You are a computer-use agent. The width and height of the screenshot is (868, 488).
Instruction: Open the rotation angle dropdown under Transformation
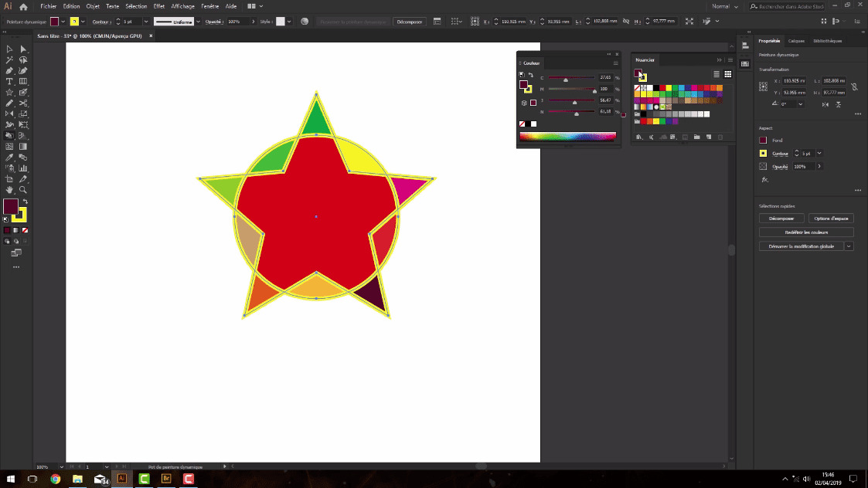click(801, 103)
